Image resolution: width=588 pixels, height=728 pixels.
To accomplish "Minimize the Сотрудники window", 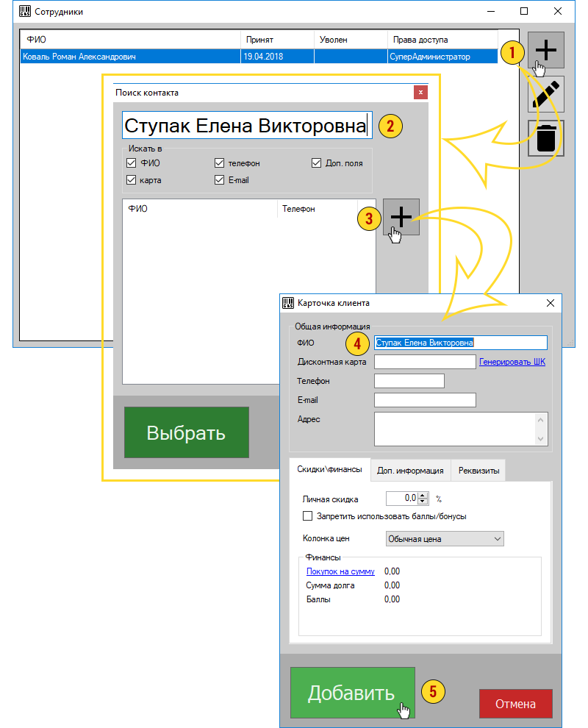I will (491, 11).
